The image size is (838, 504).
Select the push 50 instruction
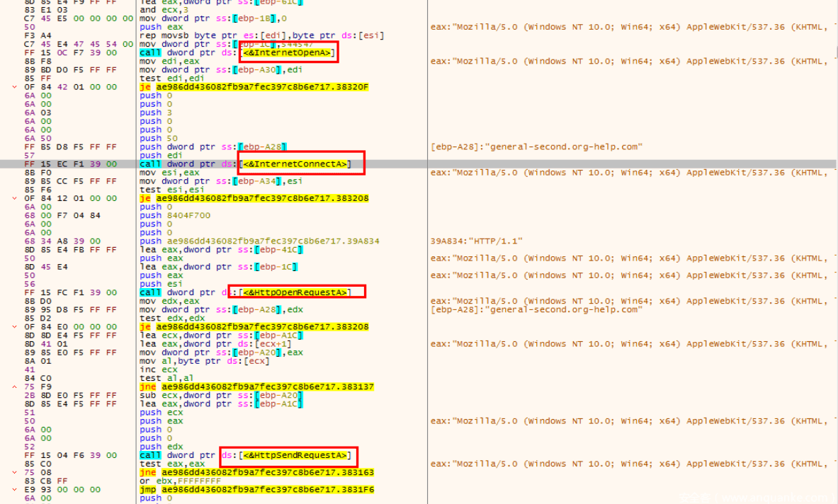coord(159,138)
